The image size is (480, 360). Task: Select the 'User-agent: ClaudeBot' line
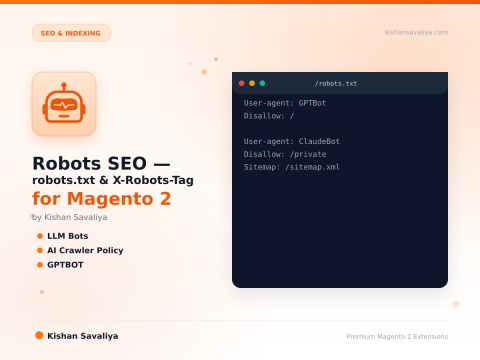coord(291,141)
